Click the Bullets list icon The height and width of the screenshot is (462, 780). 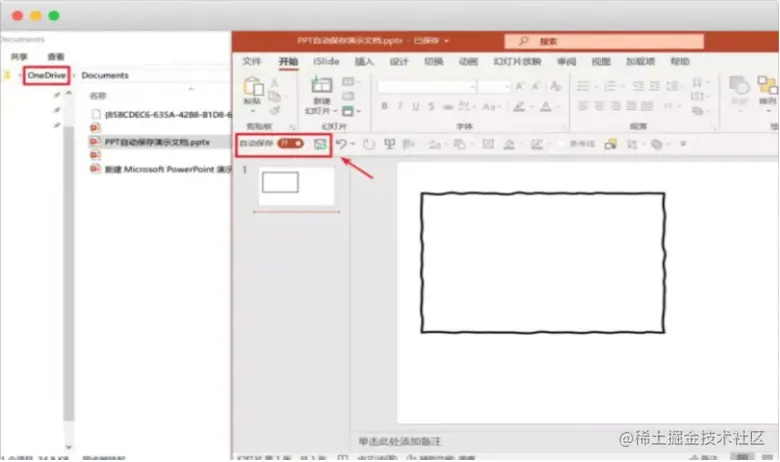pos(583,86)
